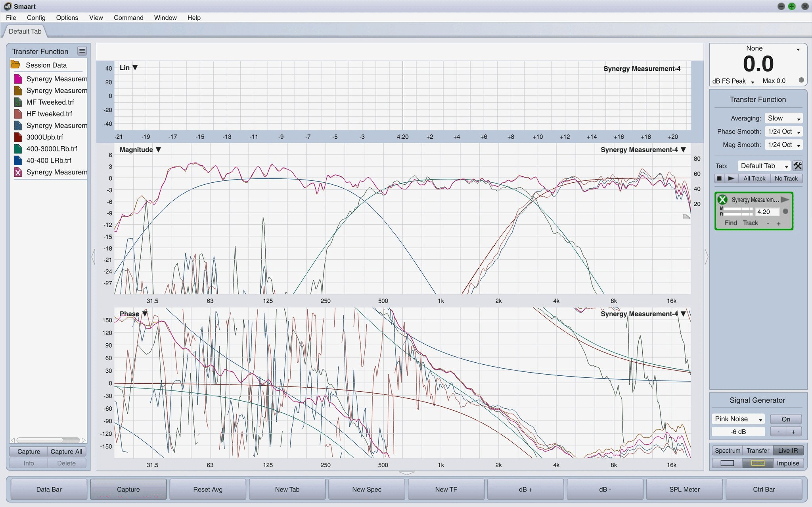Toggle the Live IR display
The width and height of the screenshot is (812, 507).
(x=788, y=450)
